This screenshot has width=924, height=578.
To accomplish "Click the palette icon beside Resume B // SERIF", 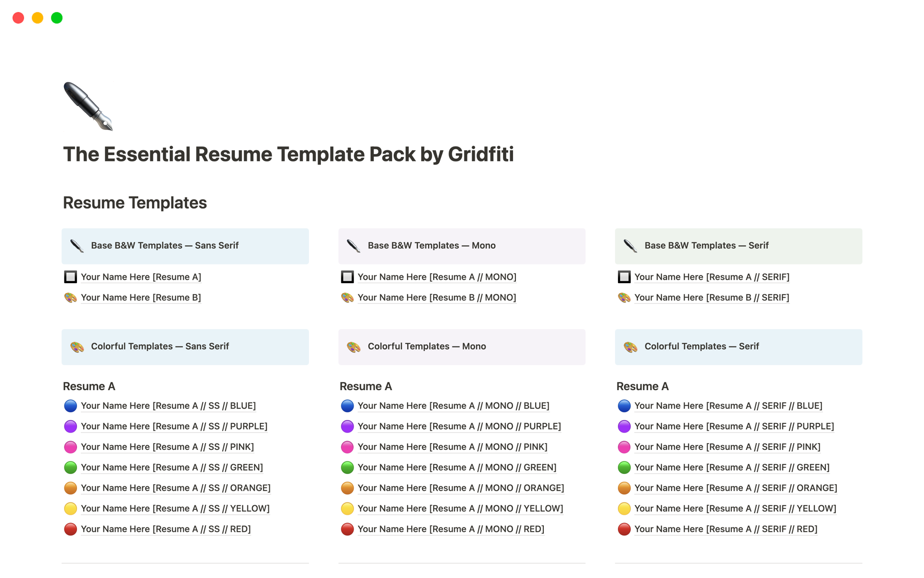I will point(624,298).
